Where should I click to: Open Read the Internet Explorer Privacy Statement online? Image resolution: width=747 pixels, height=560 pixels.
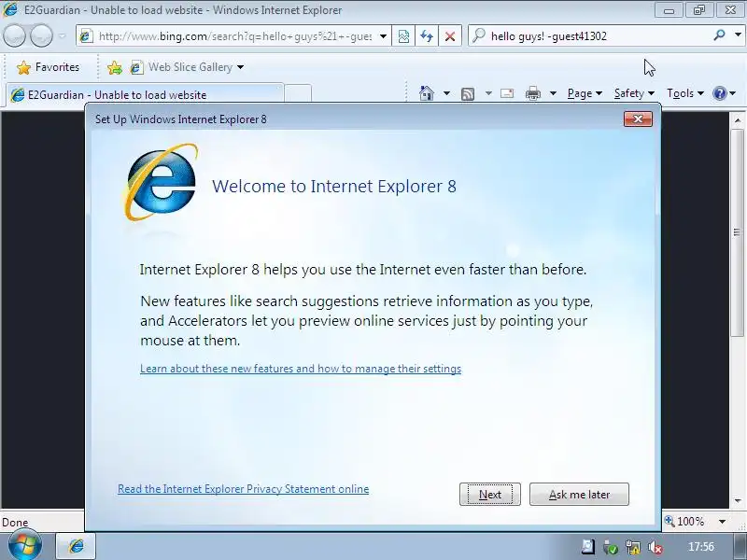click(244, 489)
